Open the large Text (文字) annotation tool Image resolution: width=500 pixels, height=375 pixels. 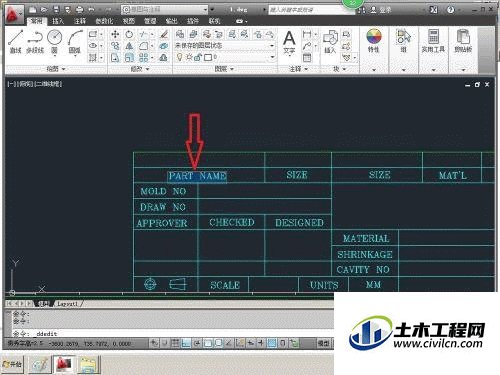tap(289, 42)
